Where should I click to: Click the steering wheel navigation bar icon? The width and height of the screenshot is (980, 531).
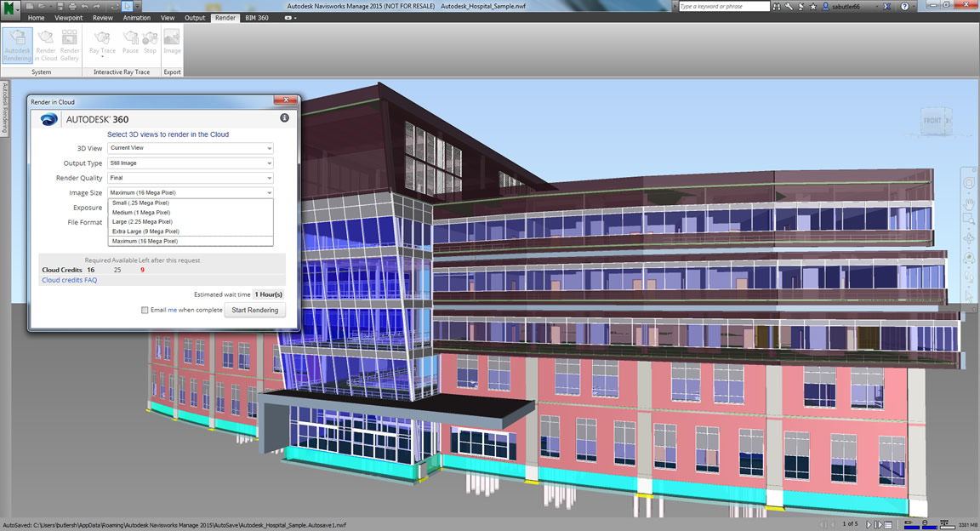click(x=969, y=183)
